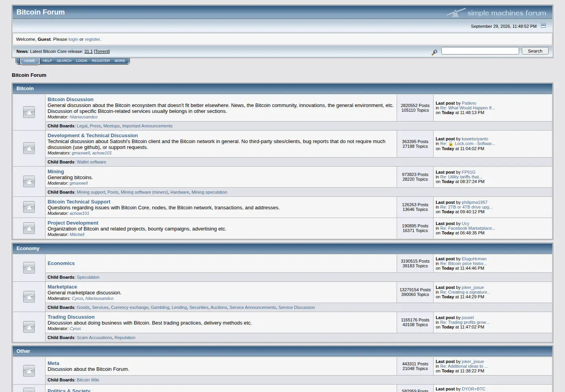Open the Bitcoin Discussion board
Viewport: 565px width, 392px height.
(x=71, y=100)
